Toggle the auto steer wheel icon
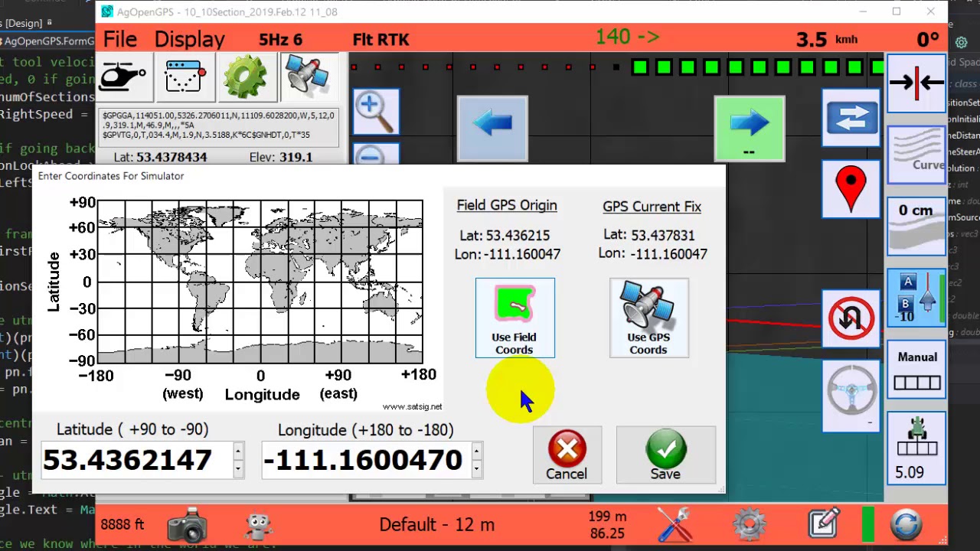This screenshot has width=980, height=551. pos(851,396)
